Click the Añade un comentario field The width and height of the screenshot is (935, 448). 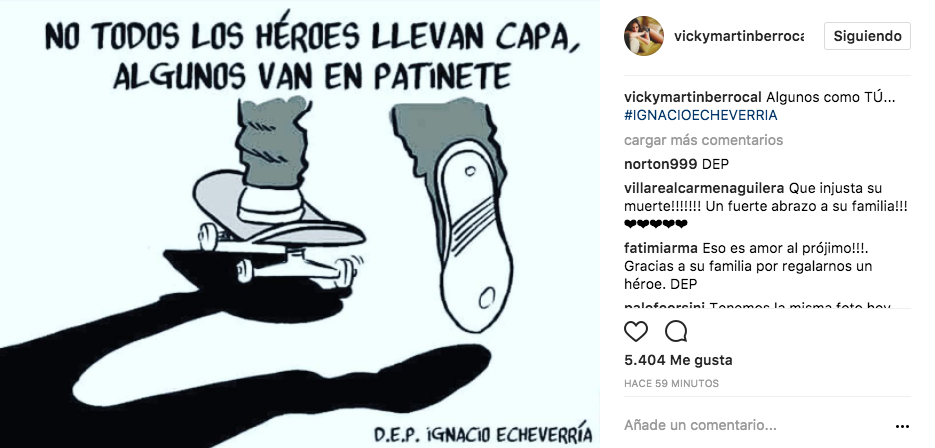click(756, 426)
